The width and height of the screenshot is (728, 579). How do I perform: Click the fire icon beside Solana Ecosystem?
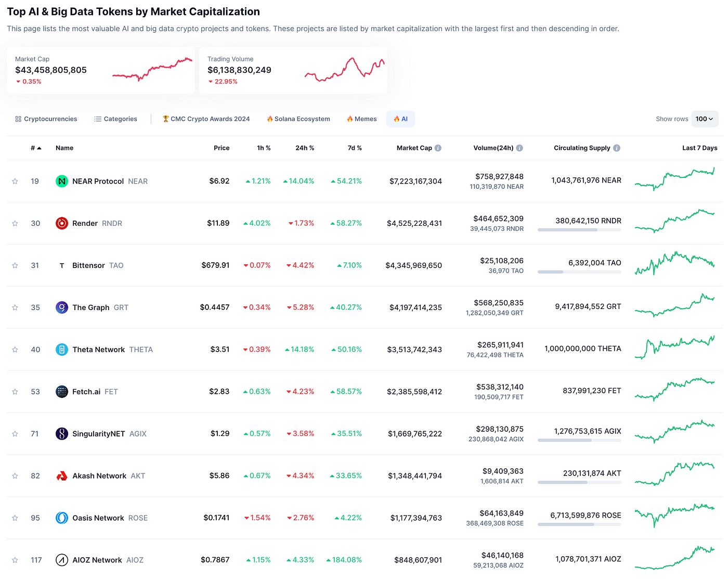pyautogui.click(x=270, y=119)
